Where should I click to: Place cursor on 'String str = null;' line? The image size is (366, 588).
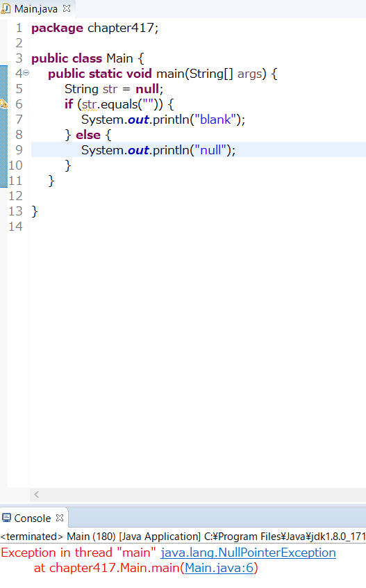click(114, 89)
